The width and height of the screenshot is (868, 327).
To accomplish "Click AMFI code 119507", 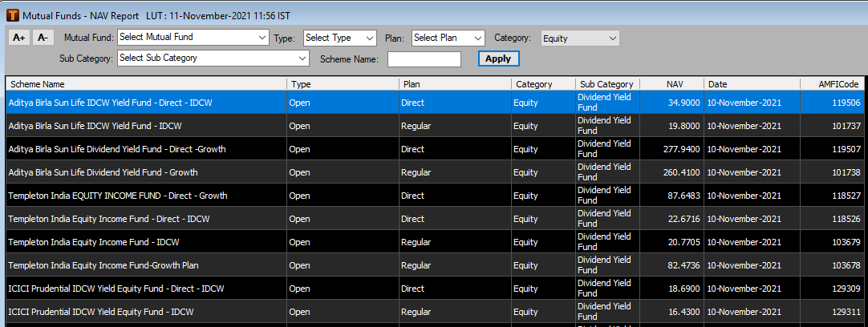I will tap(846, 149).
